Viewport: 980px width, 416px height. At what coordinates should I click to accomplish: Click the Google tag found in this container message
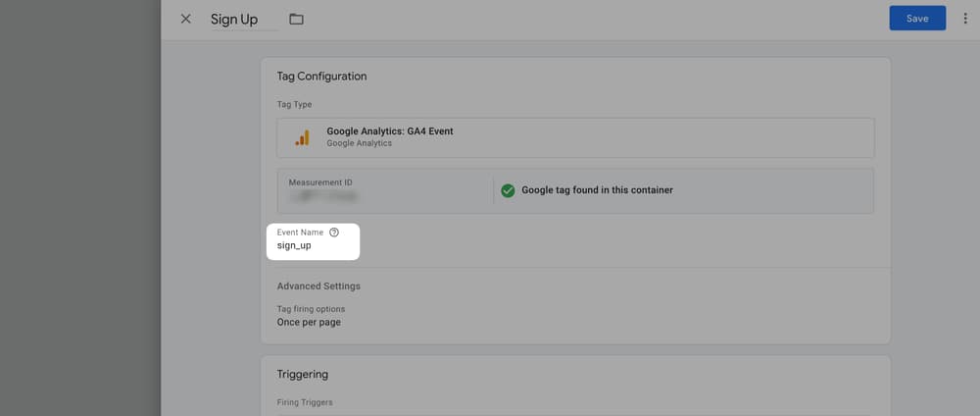(597, 190)
